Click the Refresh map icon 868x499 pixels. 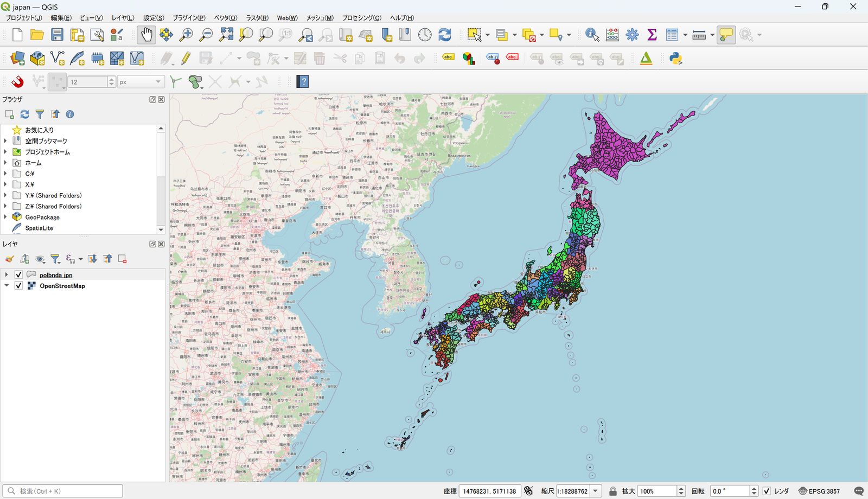click(445, 35)
